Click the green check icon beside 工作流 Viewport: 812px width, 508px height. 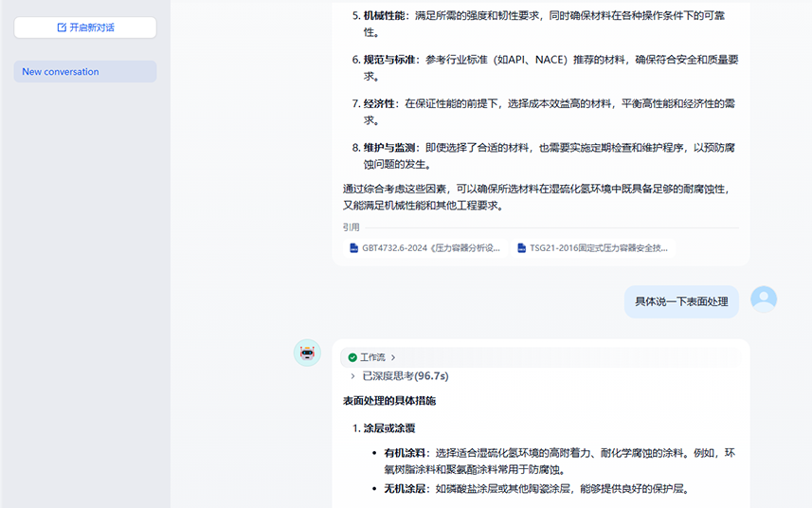pyautogui.click(x=352, y=357)
